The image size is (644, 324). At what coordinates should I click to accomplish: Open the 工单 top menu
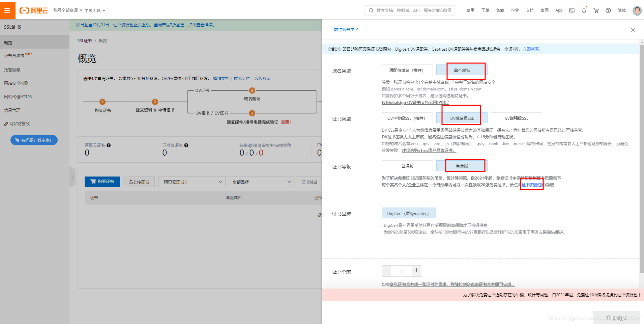point(485,10)
